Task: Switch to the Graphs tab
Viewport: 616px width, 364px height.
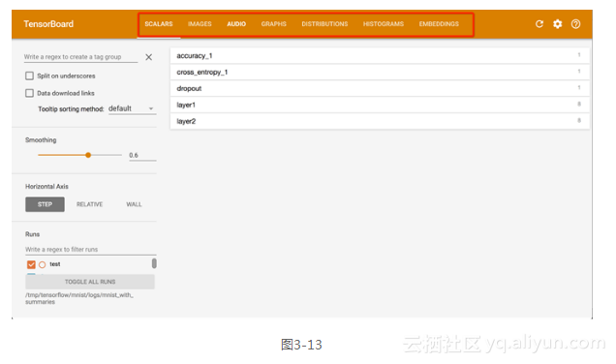Action: tap(274, 24)
